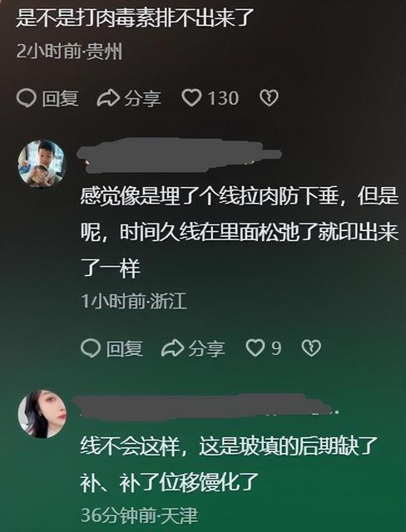Image resolution: width=406 pixels, height=532 pixels.
Task: Click 分享 text under Guizhou comment
Action: click(142, 98)
